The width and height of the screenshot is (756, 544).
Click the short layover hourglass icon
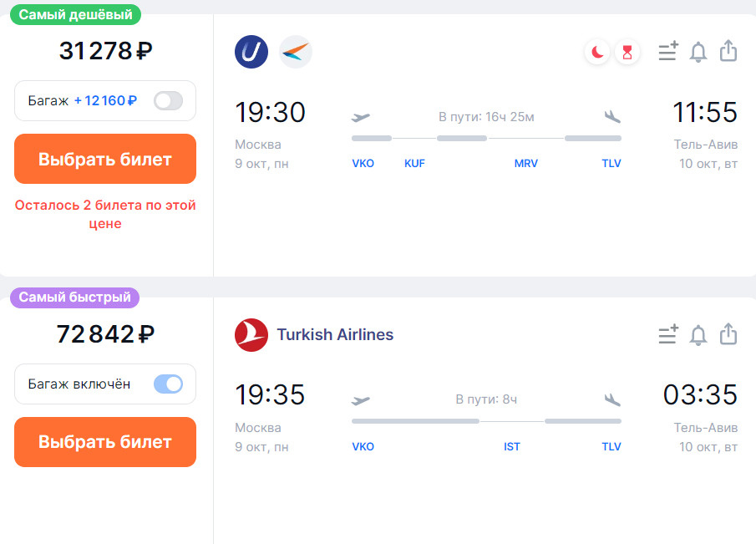pos(627,52)
